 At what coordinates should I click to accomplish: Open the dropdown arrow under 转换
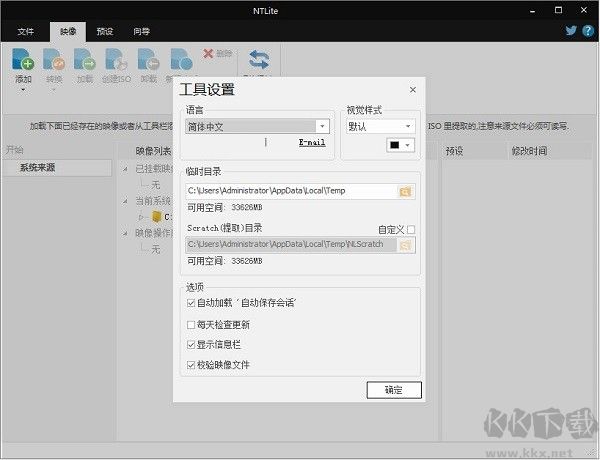click(54, 90)
